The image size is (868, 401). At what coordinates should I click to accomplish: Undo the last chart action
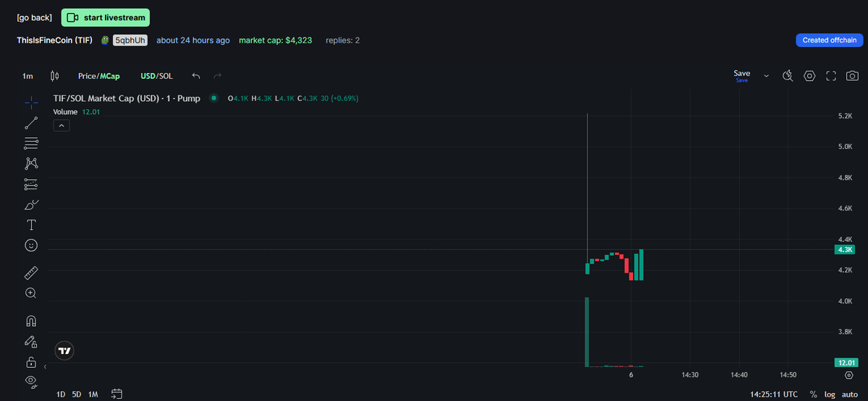pos(196,76)
